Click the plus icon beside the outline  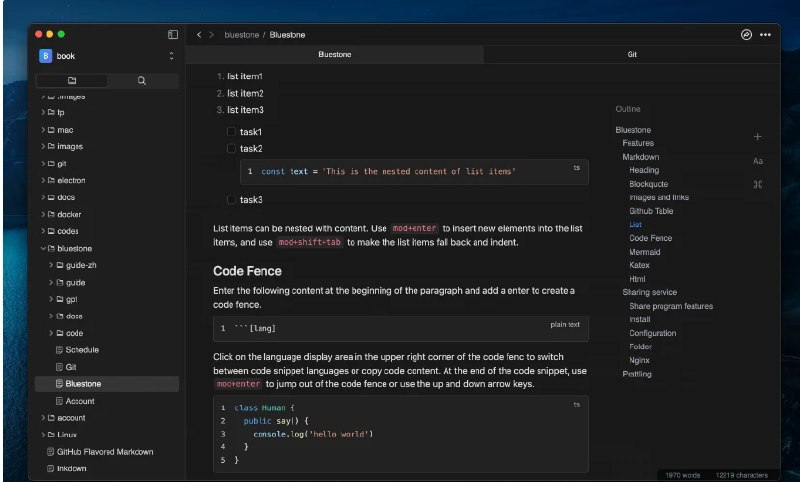click(757, 136)
